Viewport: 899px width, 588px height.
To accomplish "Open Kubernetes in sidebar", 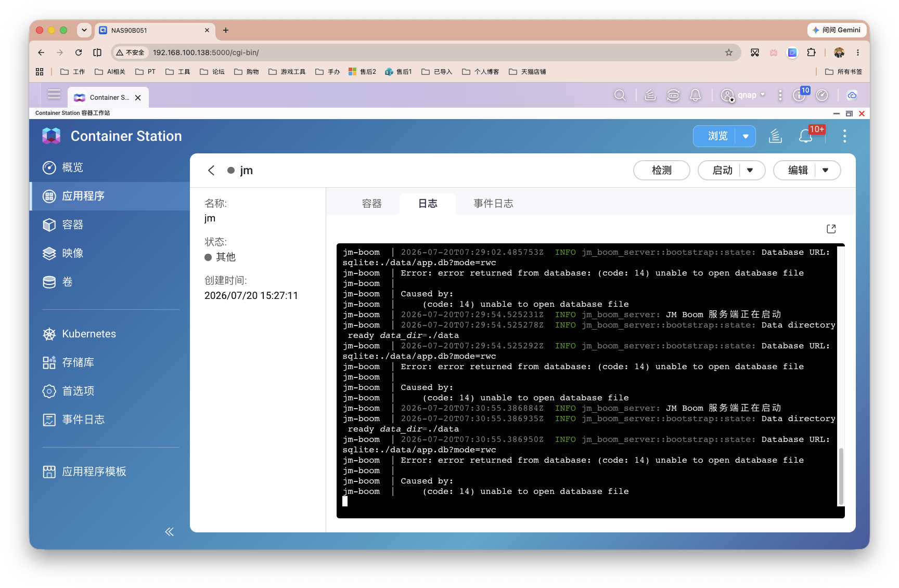I will [x=110, y=334].
